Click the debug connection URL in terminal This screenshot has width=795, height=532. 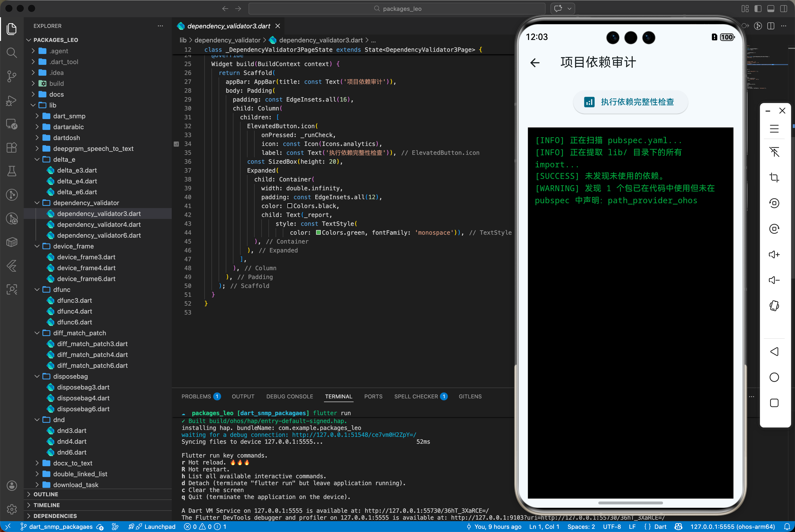(x=354, y=435)
